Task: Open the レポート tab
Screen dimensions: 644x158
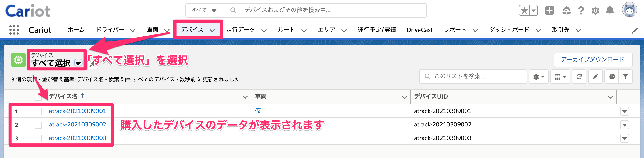Action: 455,30
